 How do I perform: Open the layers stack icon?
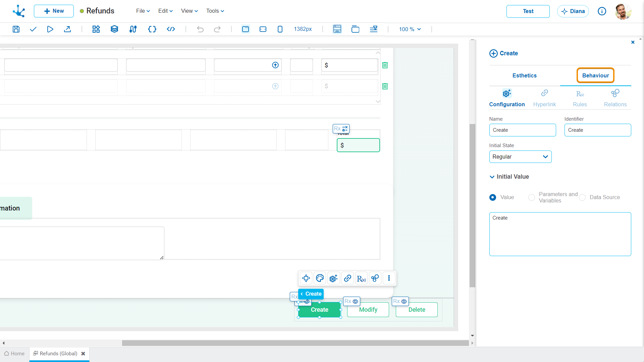114,29
